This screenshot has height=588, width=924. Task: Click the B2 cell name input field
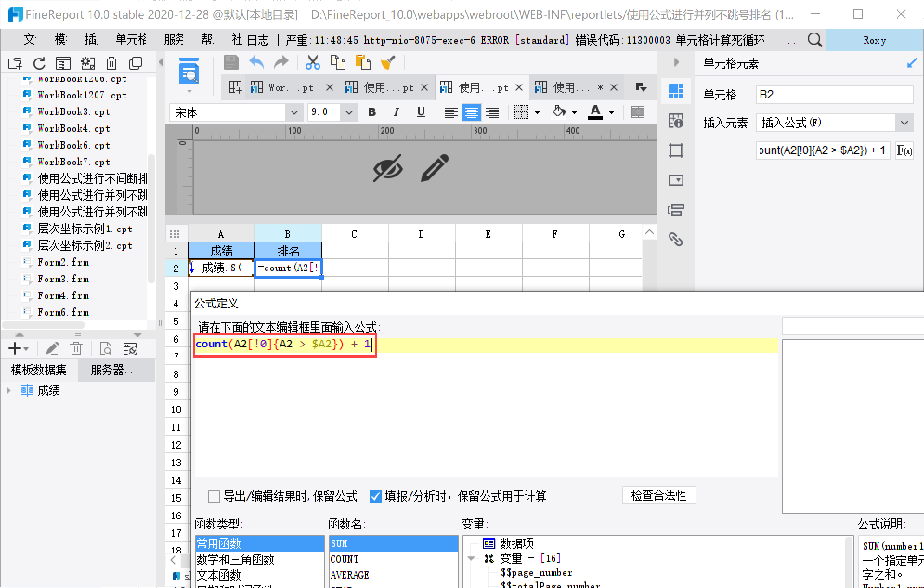[834, 95]
